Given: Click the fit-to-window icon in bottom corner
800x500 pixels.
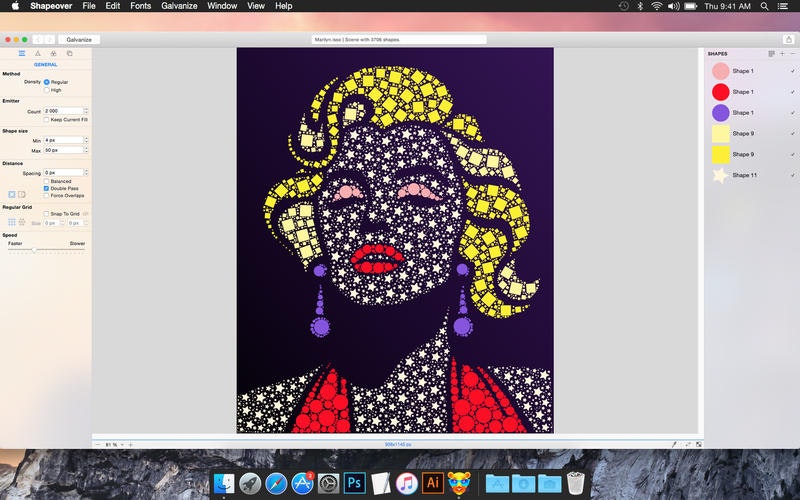Looking at the screenshot, I should click(x=698, y=444).
